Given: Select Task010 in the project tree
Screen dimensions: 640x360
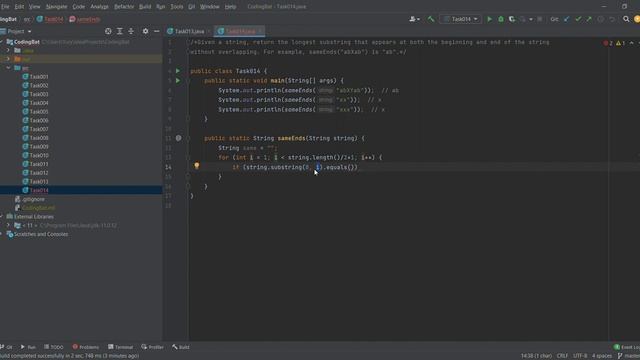Looking at the screenshot, I should (x=39, y=156).
